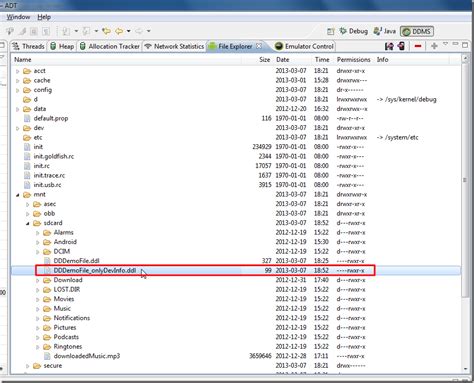The width and height of the screenshot is (474, 383).
Task: Click the yellow back navigation arrow
Action: tap(119, 31)
